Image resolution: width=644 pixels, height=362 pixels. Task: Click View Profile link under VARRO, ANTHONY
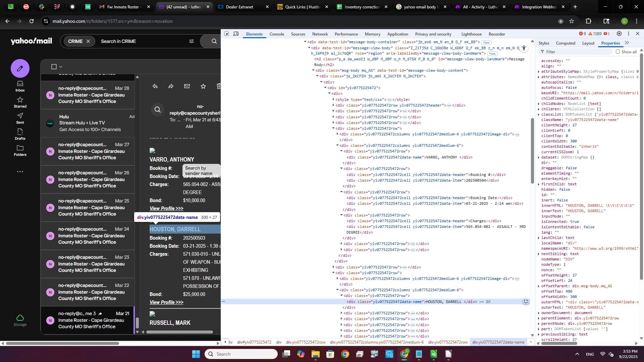click(166, 208)
